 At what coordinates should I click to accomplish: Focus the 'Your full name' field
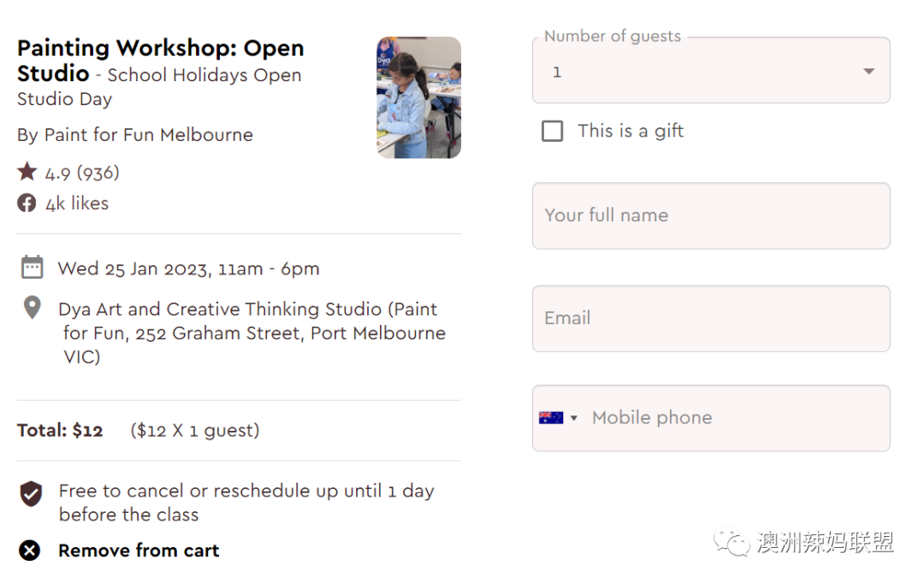tap(711, 215)
